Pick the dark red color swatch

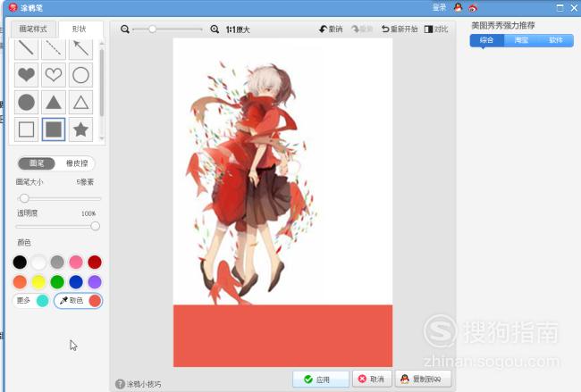tap(95, 262)
